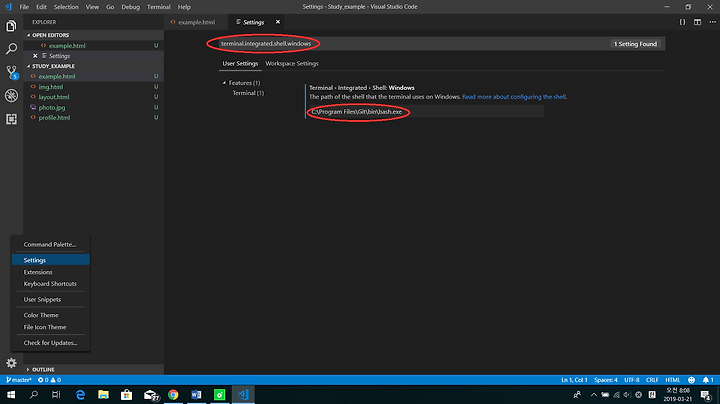This screenshot has height=404, width=720.
Task: Open Windows action center icon
Action: pos(706,395)
